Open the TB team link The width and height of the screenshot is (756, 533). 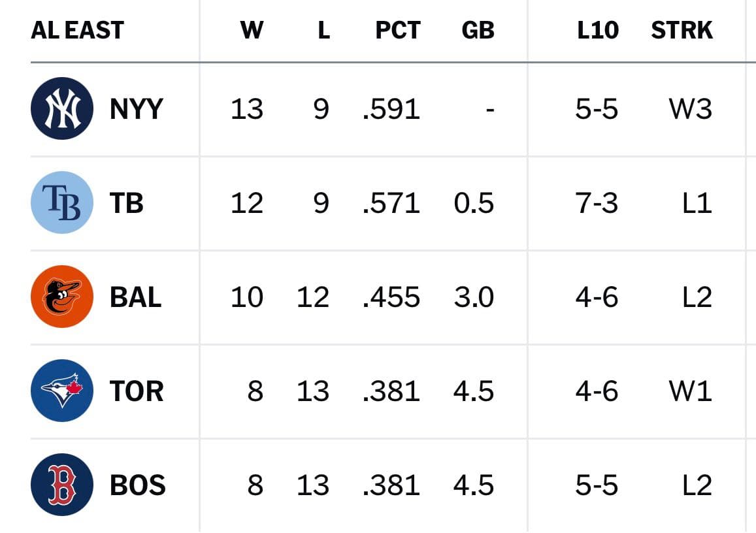pyautogui.click(x=126, y=203)
